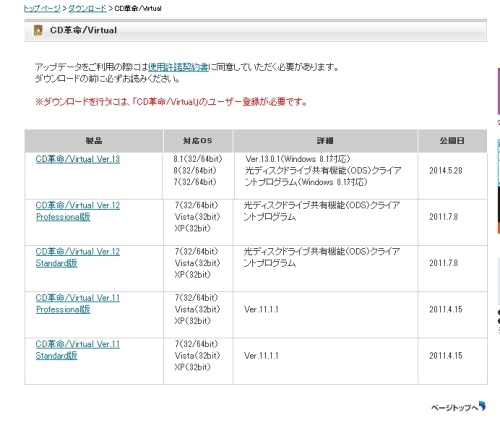Click 2011.4.15 date in Ver.11 Professional版 row
Image resolution: width=500 pixels, height=423 pixels.
446,310
